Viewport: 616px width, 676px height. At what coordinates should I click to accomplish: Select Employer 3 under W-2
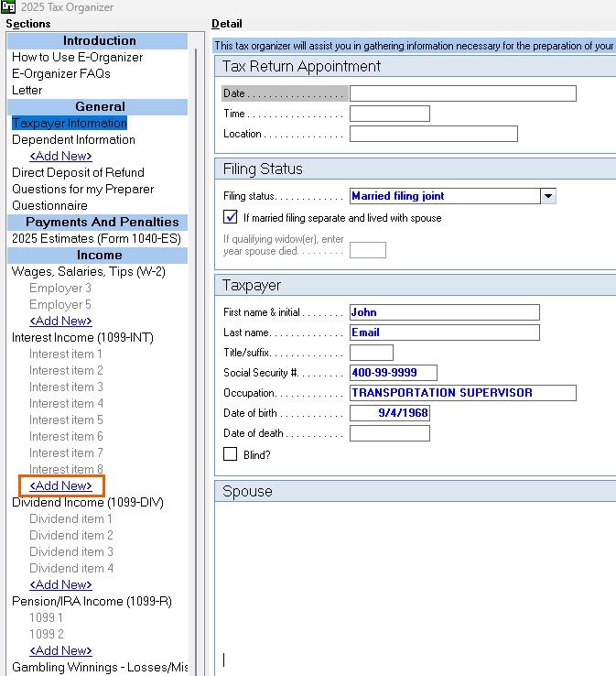60,288
